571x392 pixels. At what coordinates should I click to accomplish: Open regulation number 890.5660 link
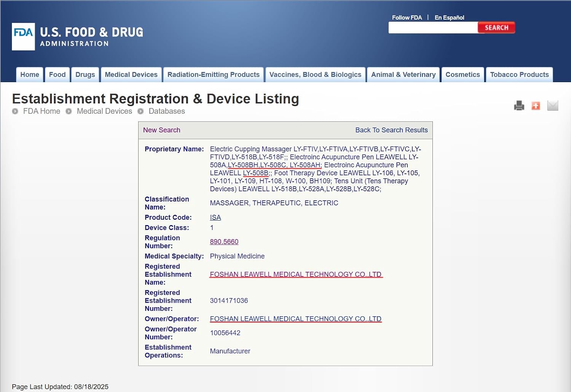[224, 242]
